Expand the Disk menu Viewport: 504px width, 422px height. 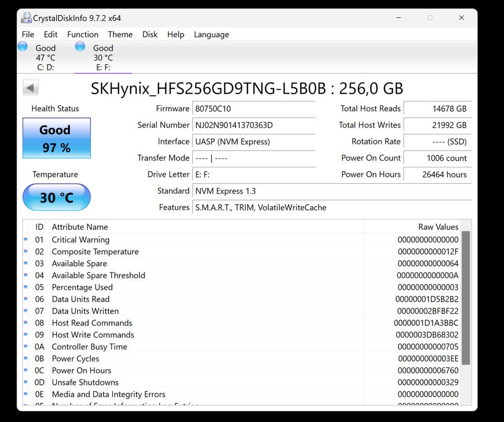click(x=150, y=35)
